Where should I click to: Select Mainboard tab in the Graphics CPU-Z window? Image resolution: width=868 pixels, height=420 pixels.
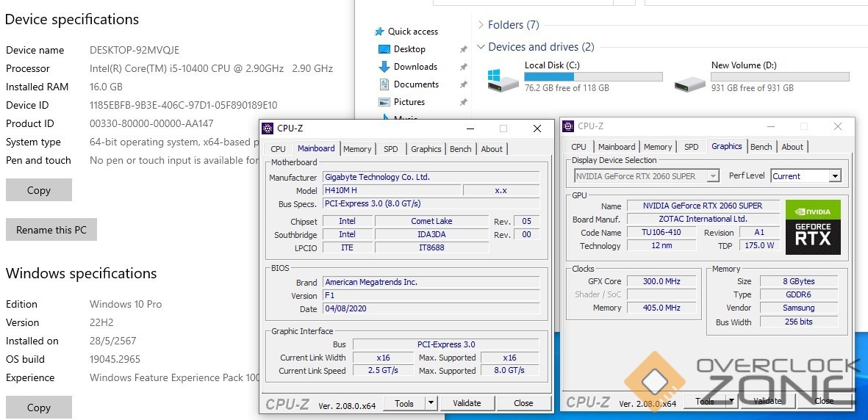617,147
